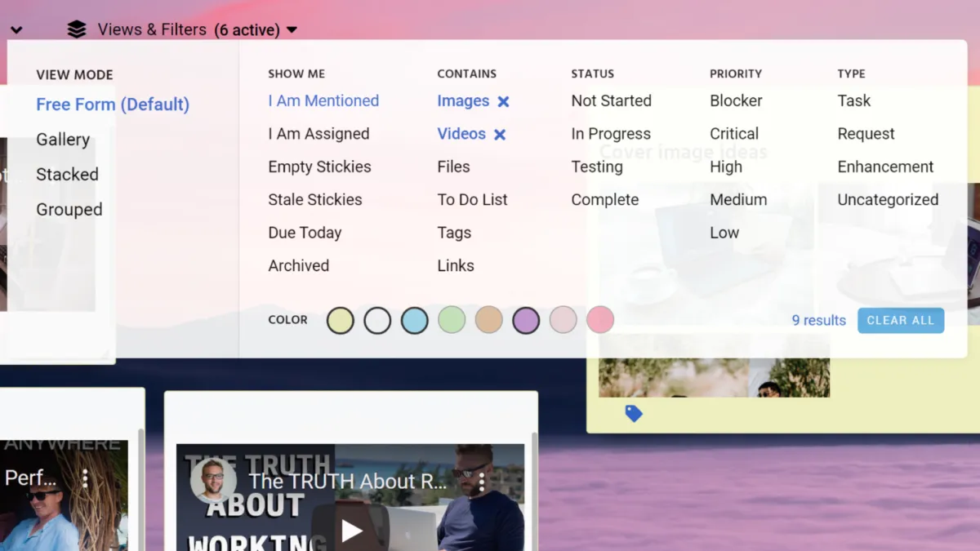Select the Stacked view mode
Viewport: 980px width, 551px height.
click(x=67, y=174)
